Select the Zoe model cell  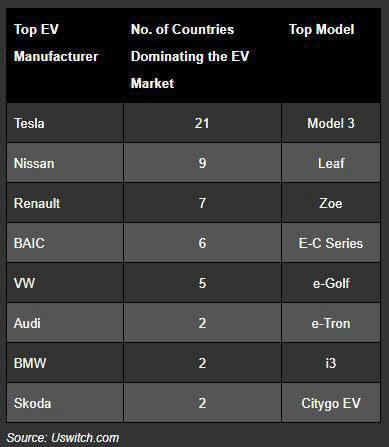331,203
